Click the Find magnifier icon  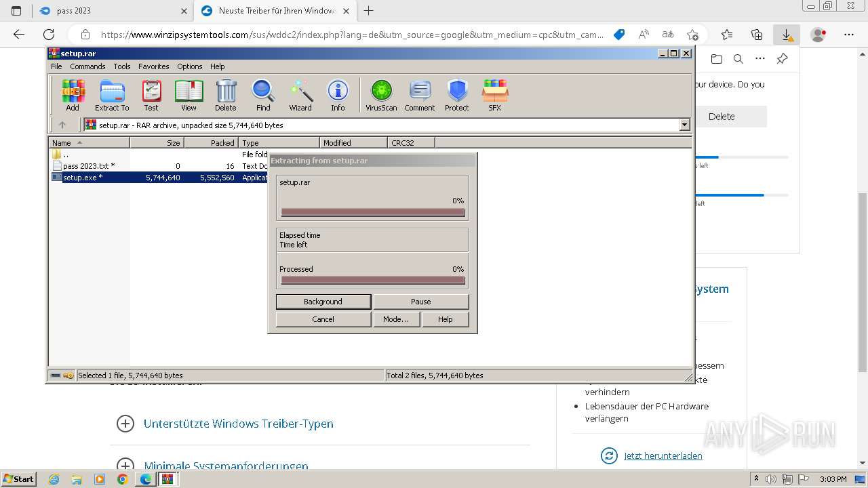tap(263, 95)
